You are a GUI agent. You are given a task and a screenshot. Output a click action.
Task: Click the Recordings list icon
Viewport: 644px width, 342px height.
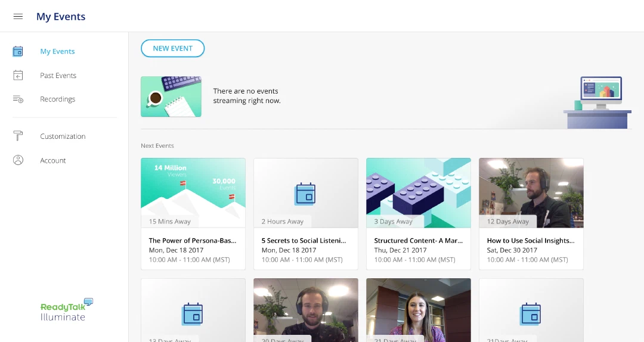[18, 99]
